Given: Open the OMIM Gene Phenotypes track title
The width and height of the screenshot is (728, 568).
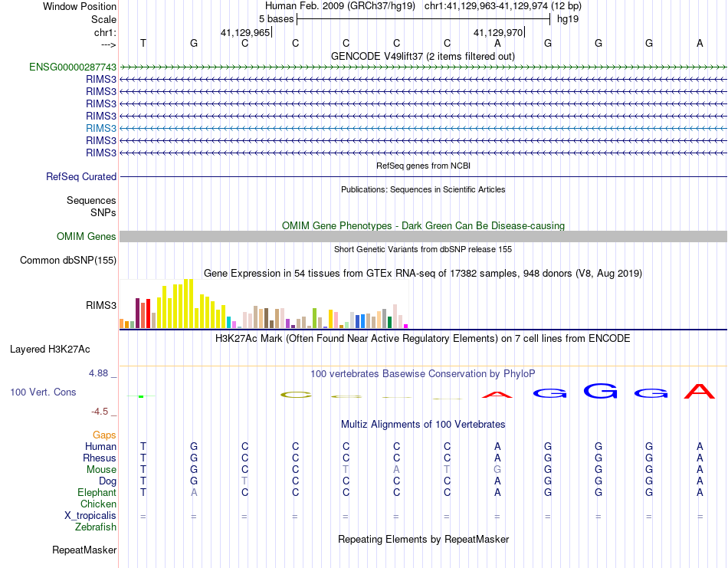Looking at the screenshot, I should coord(423,225).
